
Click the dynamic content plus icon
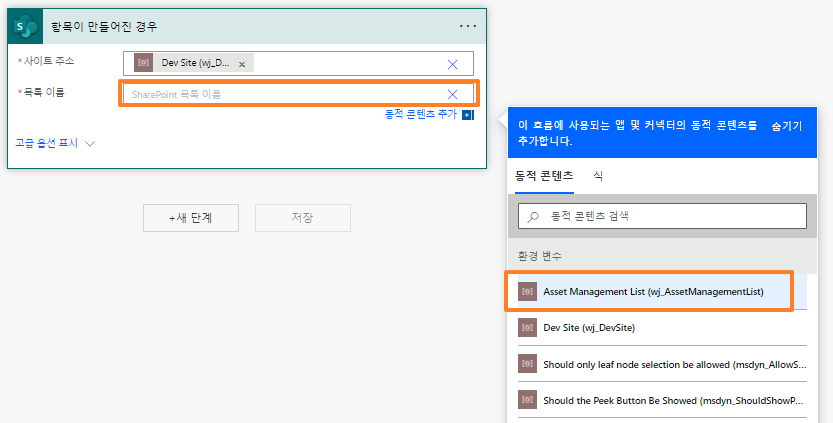[468, 115]
